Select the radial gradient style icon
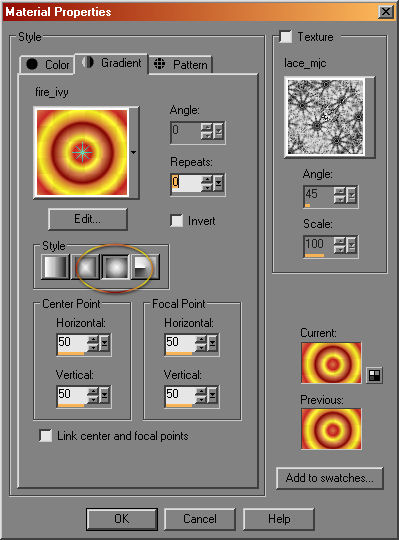399x540 pixels. (x=145, y=267)
